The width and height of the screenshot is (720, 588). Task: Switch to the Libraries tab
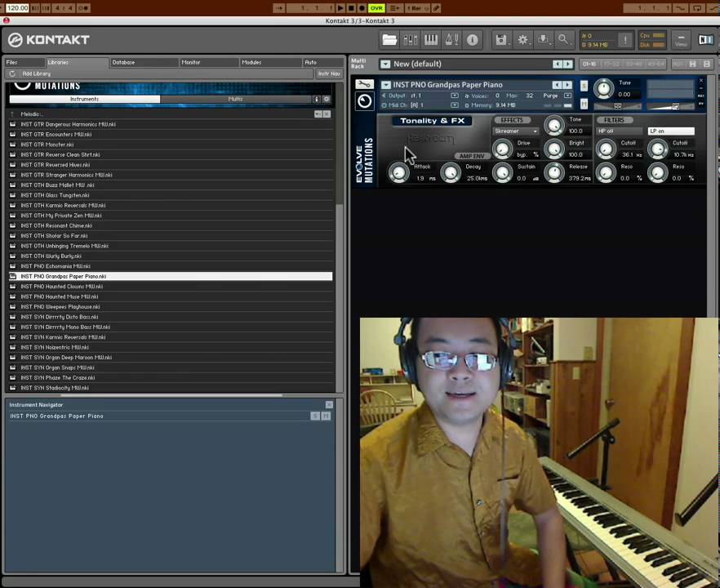click(x=77, y=62)
